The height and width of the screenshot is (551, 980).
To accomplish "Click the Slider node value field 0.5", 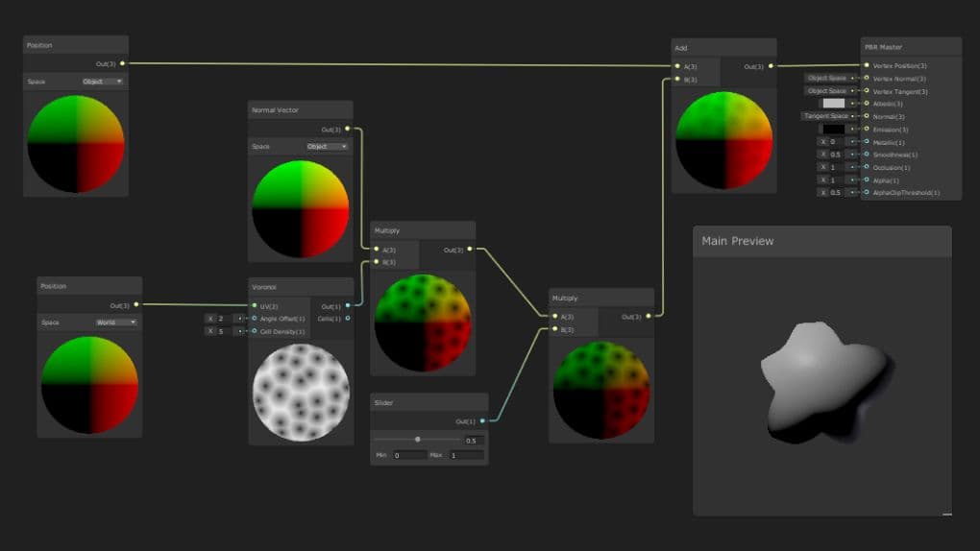I will 473,441.
